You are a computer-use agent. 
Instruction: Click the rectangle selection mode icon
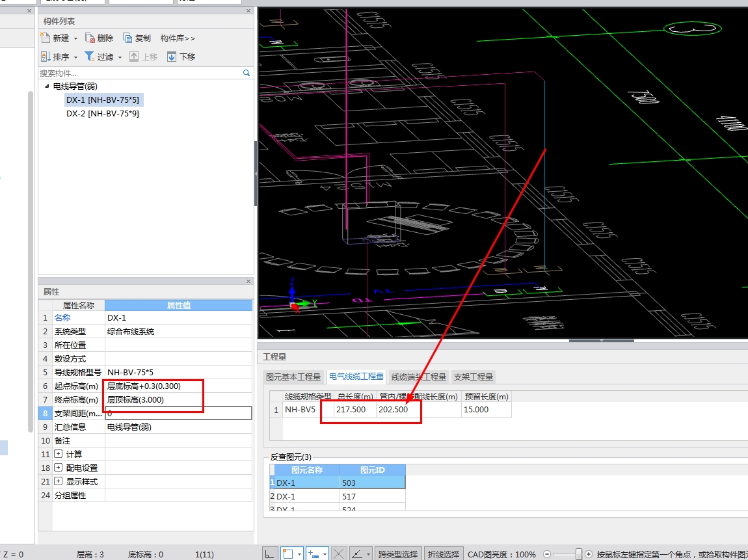click(x=287, y=553)
